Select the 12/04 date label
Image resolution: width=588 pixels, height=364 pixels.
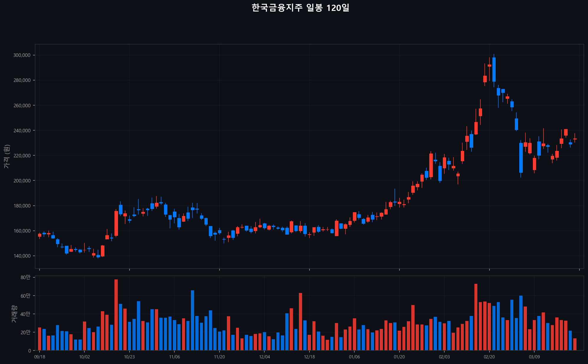tap(264, 357)
